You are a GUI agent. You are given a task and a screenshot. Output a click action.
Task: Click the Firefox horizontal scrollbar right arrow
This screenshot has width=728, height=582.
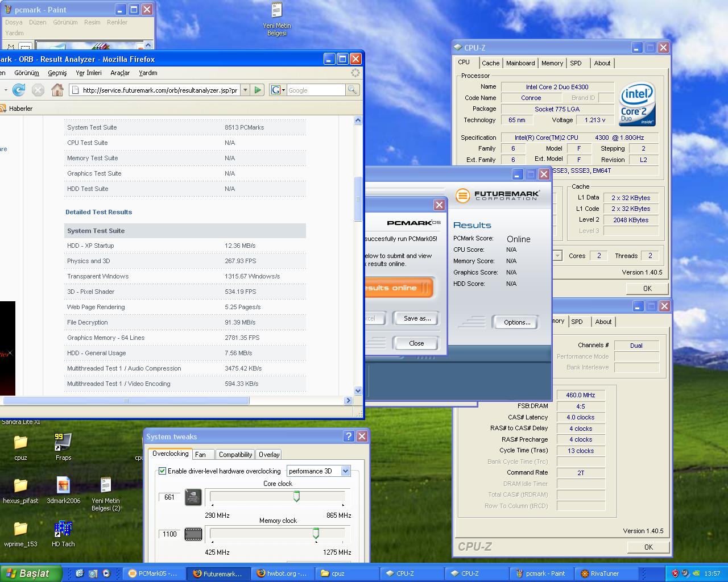(x=348, y=401)
